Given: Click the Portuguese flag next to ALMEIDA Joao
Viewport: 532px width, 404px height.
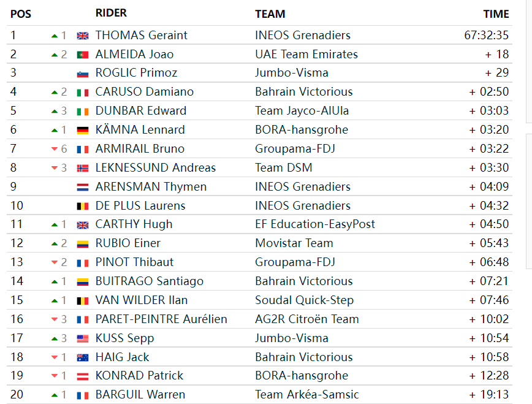Looking at the screenshot, I should pyautogui.click(x=83, y=55).
